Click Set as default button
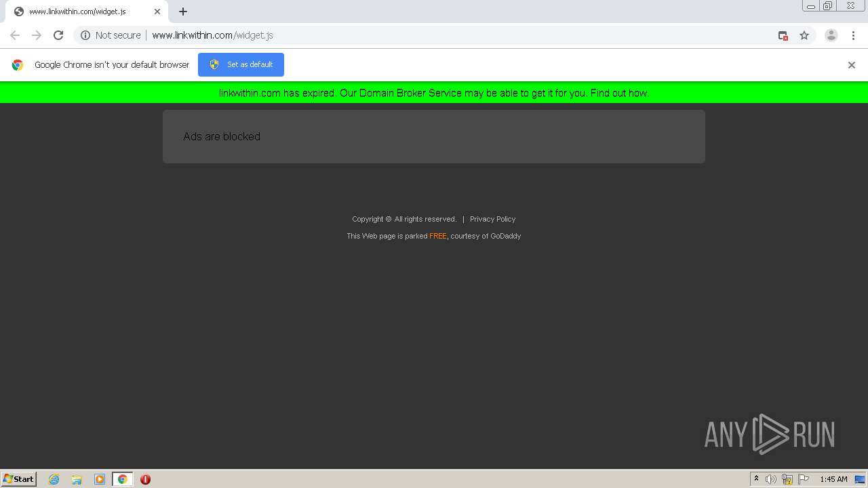The height and width of the screenshot is (488, 868). tap(241, 64)
